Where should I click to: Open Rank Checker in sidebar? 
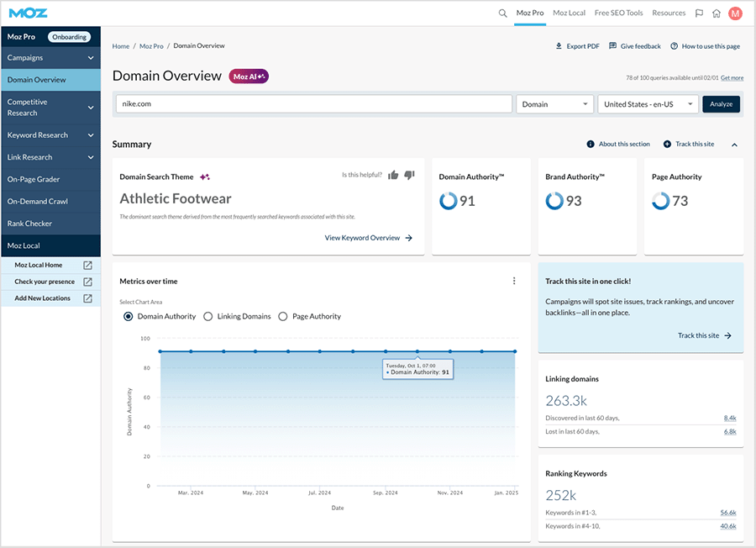coord(50,224)
